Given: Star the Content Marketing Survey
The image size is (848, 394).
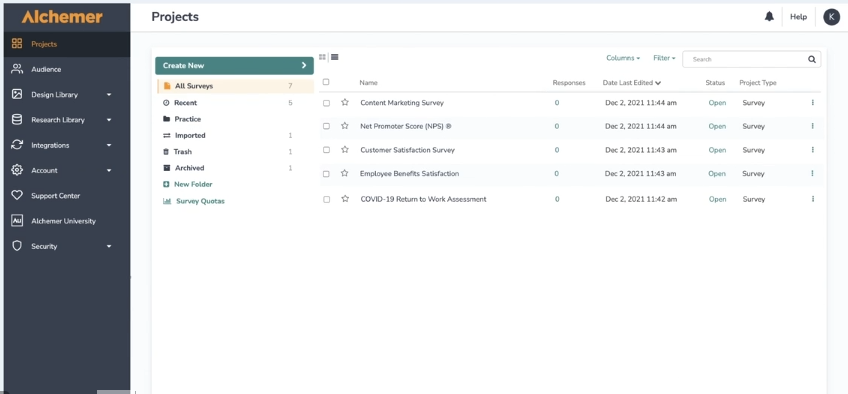Looking at the screenshot, I should (x=345, y=102).
